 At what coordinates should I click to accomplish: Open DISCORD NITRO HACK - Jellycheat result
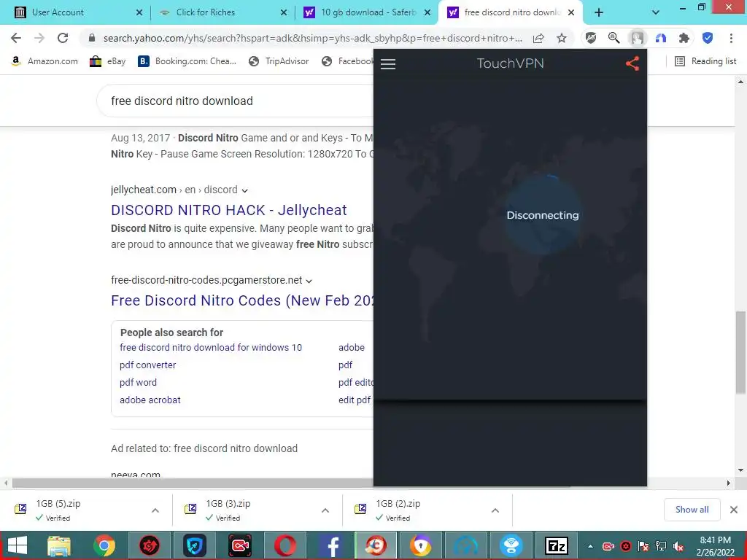[228, 210]
